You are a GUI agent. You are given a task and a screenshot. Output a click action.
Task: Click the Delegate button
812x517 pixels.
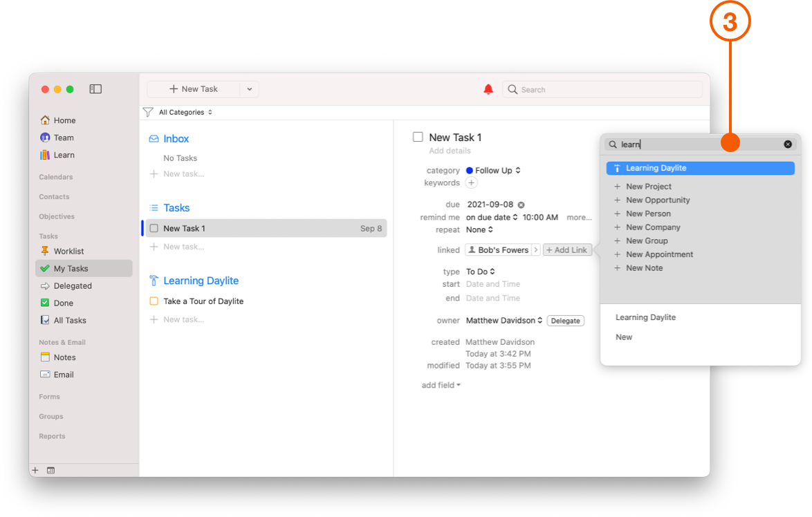566,321
